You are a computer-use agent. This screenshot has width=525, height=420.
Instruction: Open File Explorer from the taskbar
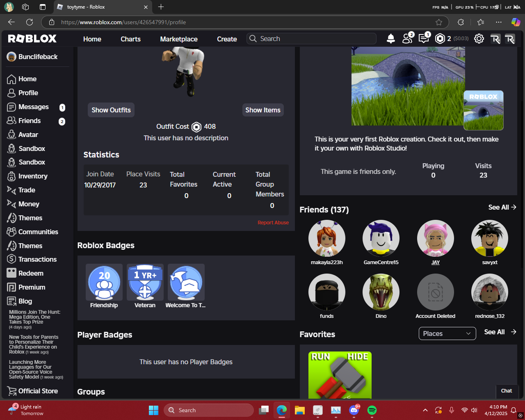300,410
